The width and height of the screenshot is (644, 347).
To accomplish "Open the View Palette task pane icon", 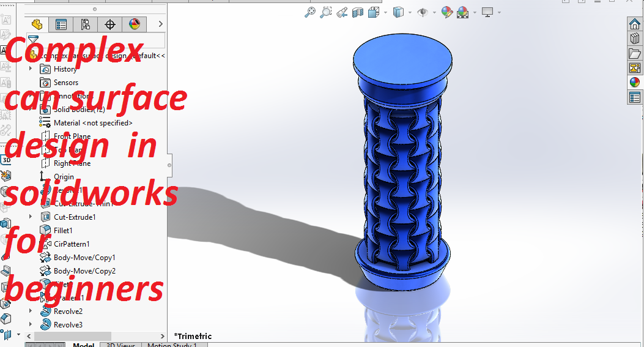I will (635, 68).
